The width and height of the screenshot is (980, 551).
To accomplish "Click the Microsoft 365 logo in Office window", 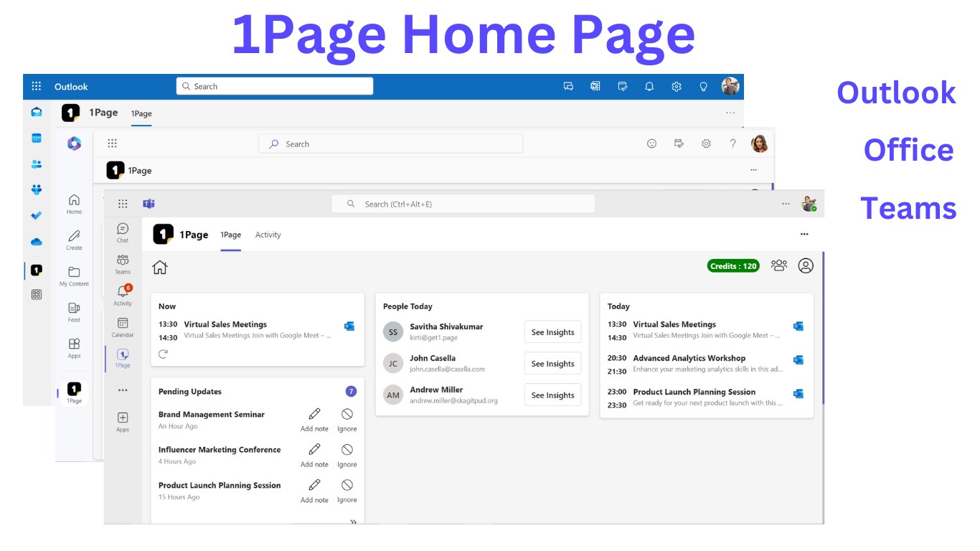I will [75, 143].
